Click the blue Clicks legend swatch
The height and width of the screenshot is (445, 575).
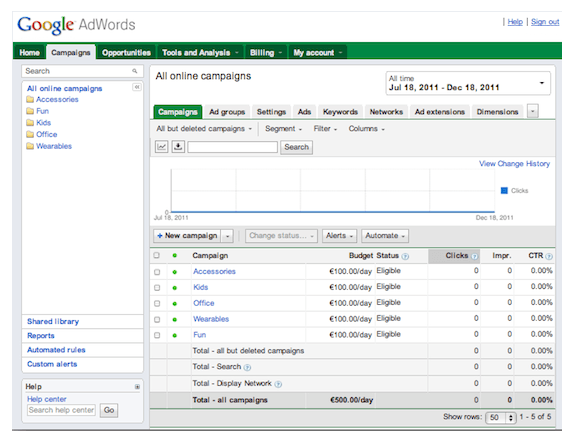pos(504,190)
